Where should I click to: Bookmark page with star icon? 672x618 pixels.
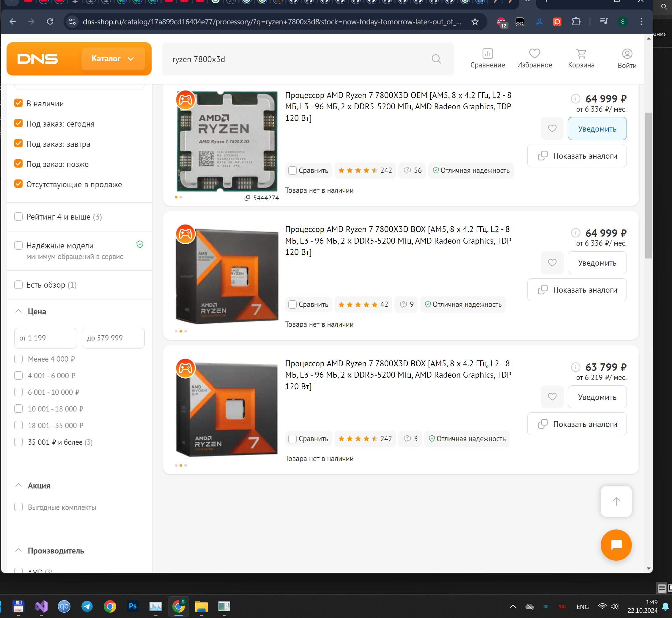coord(475,22)
